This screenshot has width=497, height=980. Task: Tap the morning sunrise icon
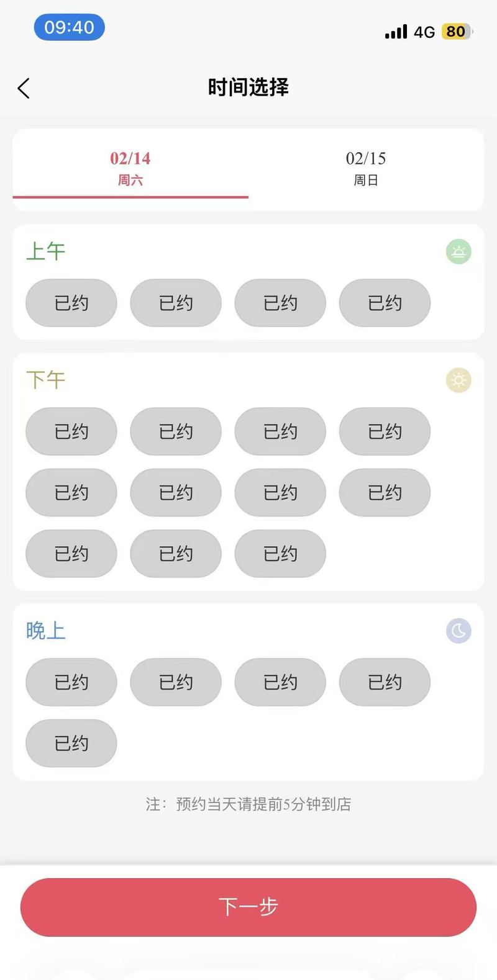(x=458, y=252)
